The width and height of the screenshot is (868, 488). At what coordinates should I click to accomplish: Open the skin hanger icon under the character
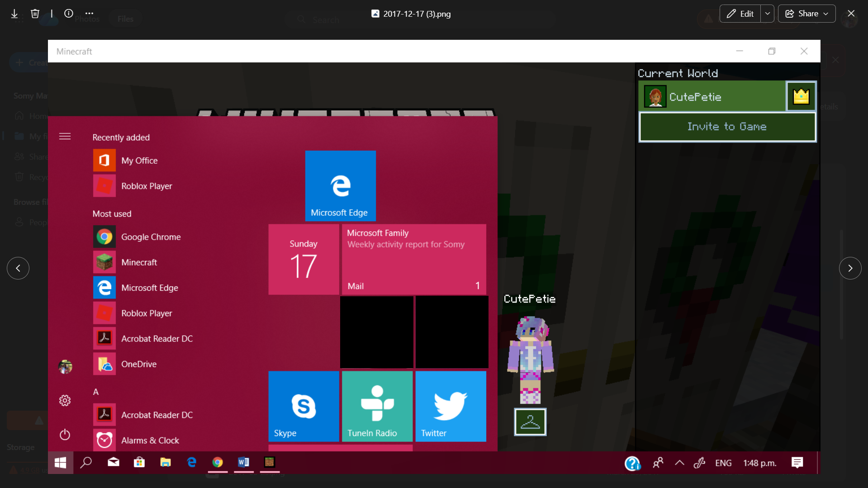[530, 422]
